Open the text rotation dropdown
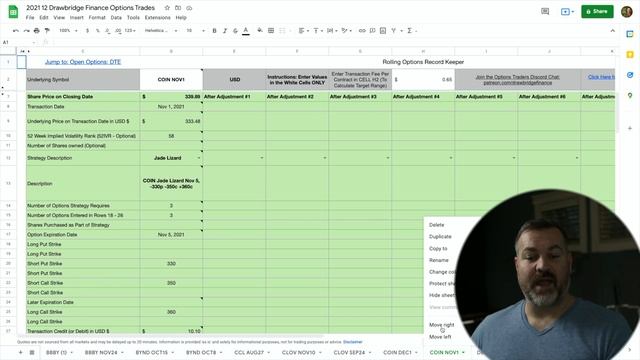640x360 pixels. 347,31
